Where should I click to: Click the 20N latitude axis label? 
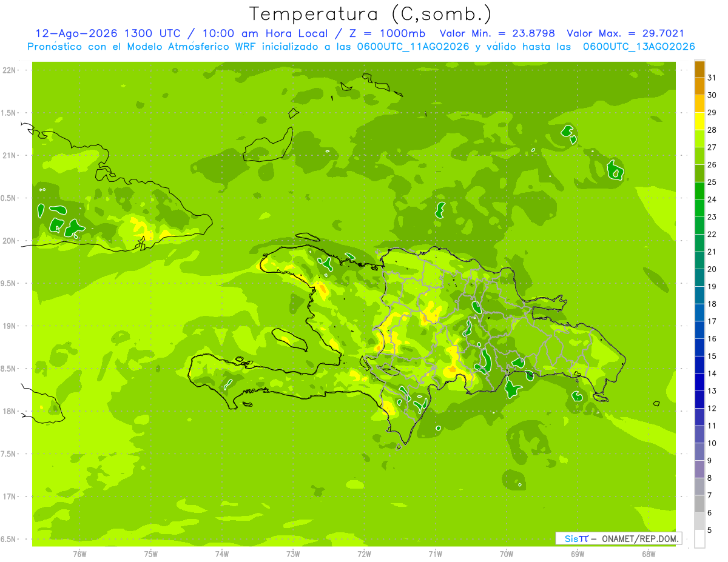pos(9,241)
